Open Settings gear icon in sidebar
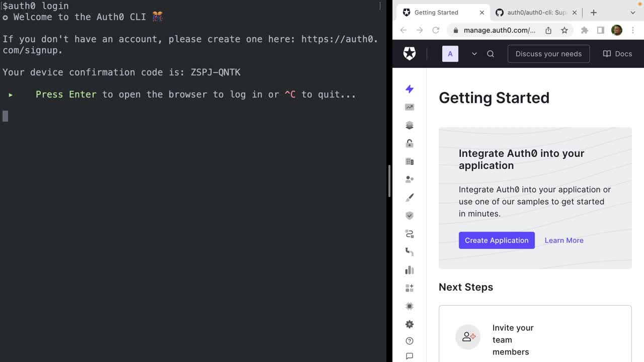This screenshot has width=644, height=362. (x=410, y=324)
